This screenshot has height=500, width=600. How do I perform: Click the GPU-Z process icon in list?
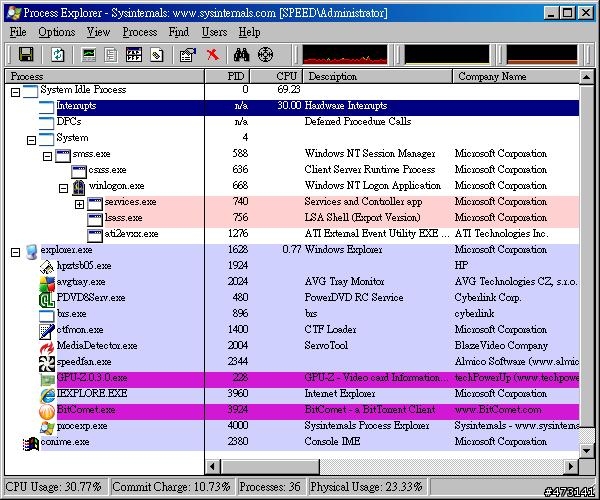[46, 378]
